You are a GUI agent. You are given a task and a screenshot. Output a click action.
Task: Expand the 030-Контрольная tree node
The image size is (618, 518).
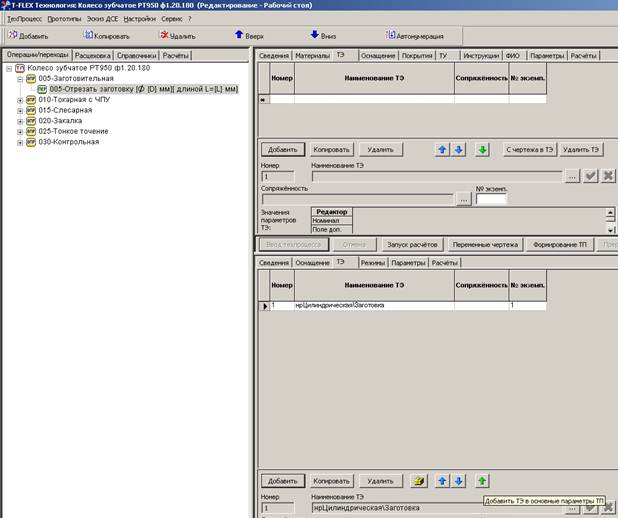coord(20,142)
